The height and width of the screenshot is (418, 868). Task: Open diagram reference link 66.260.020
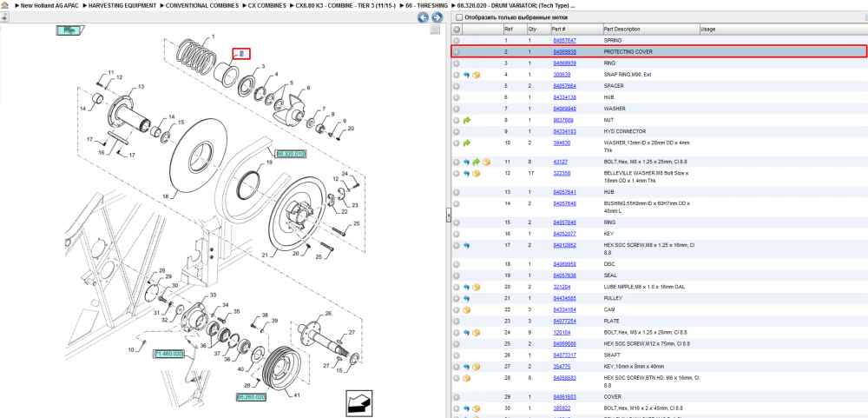[x=252, y=397]
